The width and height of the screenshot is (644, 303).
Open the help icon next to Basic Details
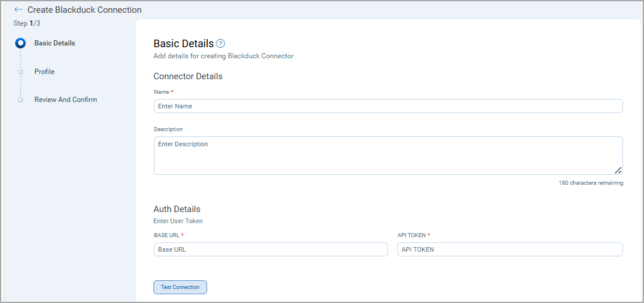pyautogui.click(x=220, y=44)
